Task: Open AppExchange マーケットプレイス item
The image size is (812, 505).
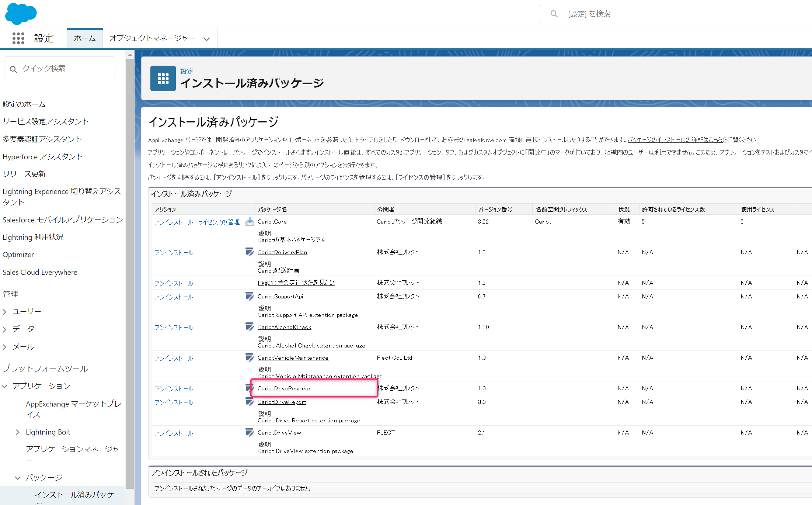Action: pos(74,409)
